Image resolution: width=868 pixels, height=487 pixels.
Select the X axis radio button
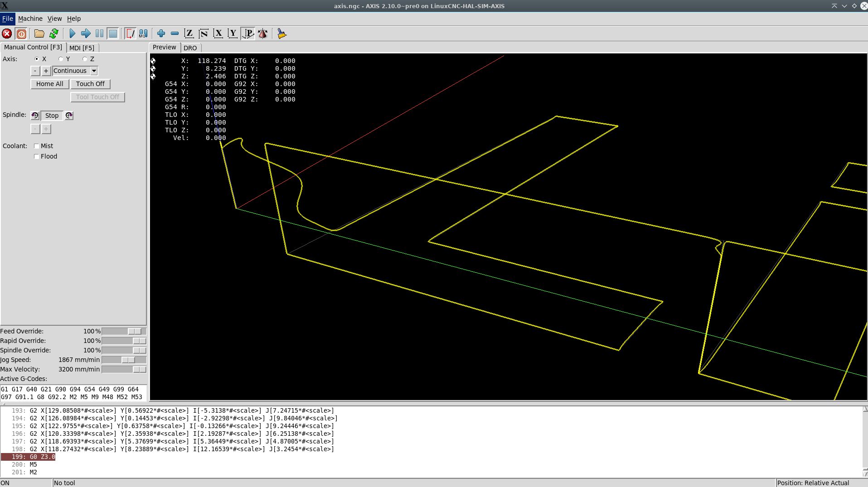(x=37, y=59)
